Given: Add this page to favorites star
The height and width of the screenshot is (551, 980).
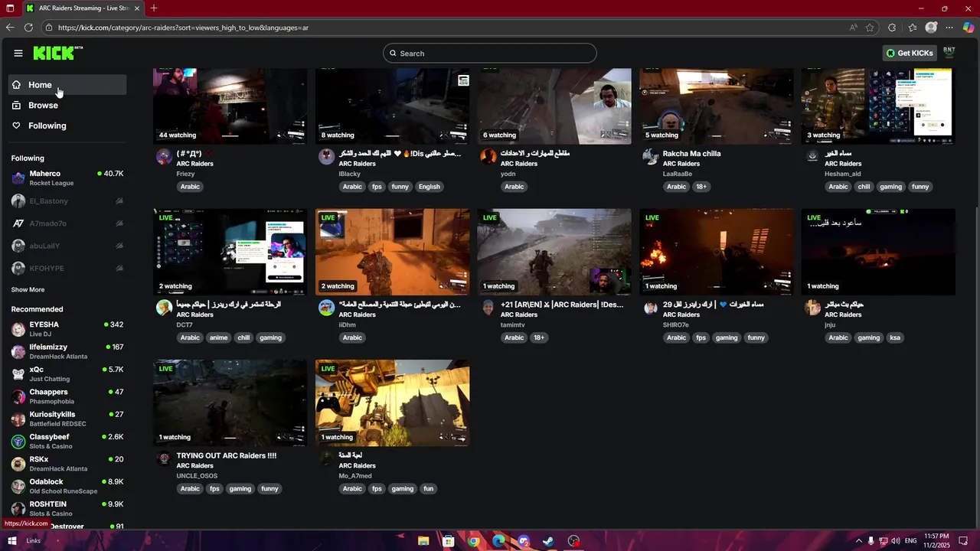Looking at the screenshot, I should (x=870, y=28).
